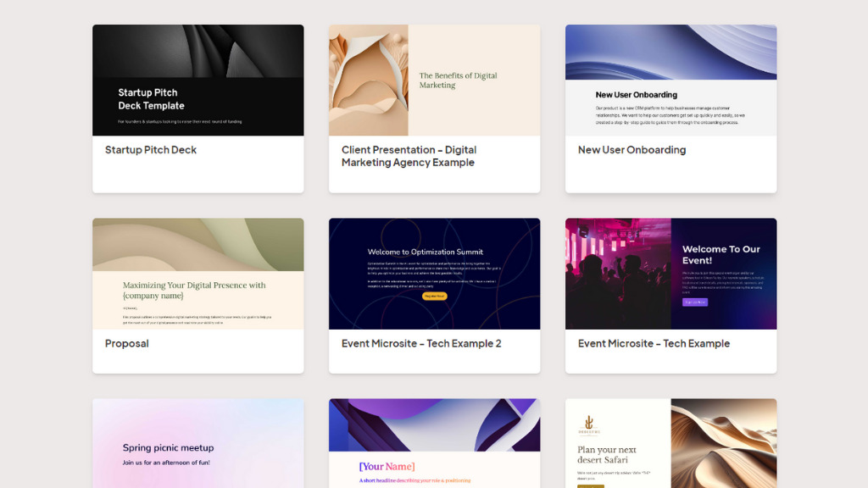Open the New User Onboarding preview image
868x488 pixels.
(x=671, y=80)
